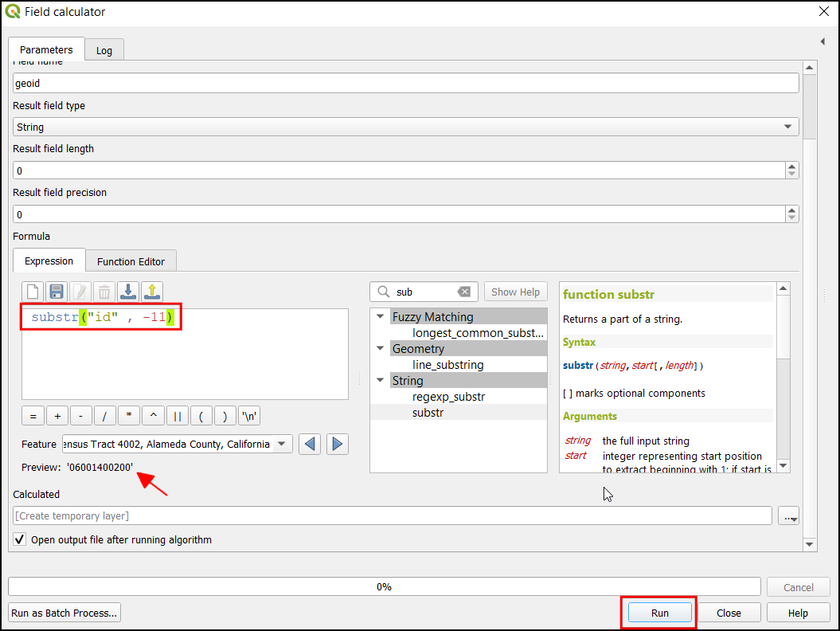Click Run as Batch Process button
The height and width of the screenshot is (631, 840).
click(64, 613)
